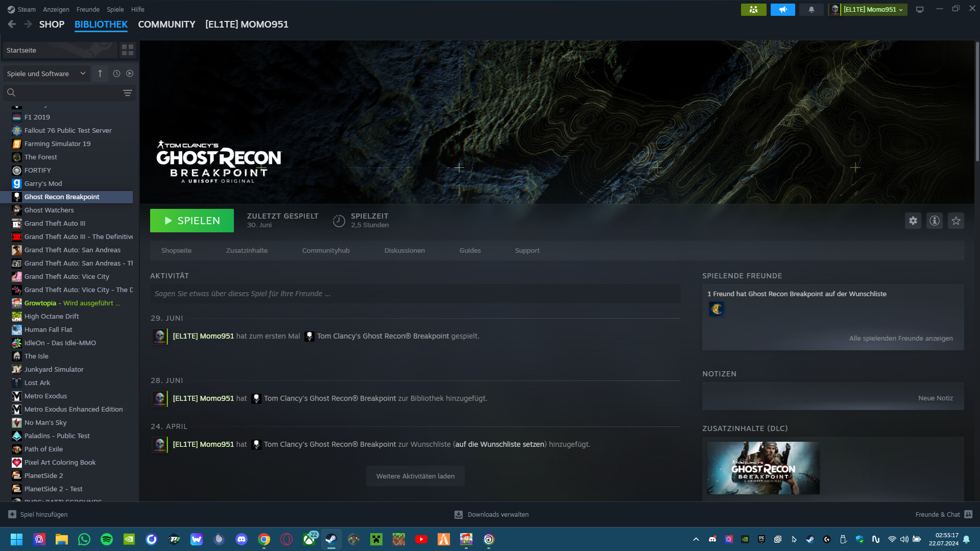Open Freunde & Chat panel

pyautogui.click(x=943, y=514)
